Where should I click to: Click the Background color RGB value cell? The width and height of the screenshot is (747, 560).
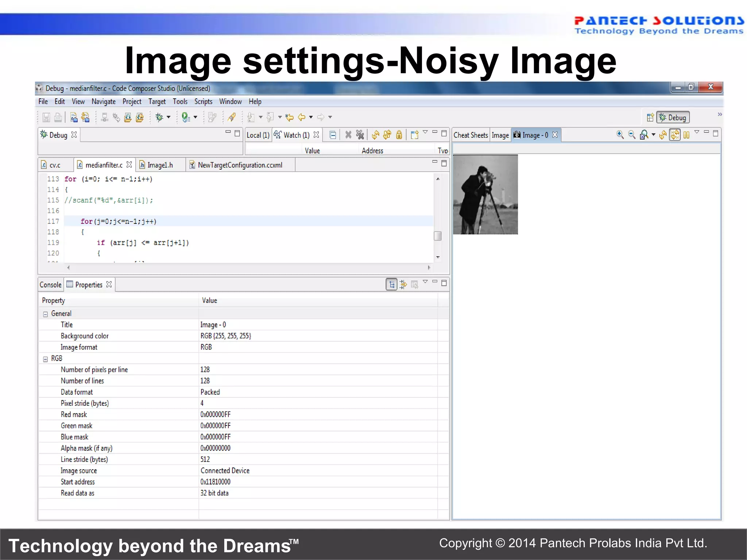(x=225, y=336)
